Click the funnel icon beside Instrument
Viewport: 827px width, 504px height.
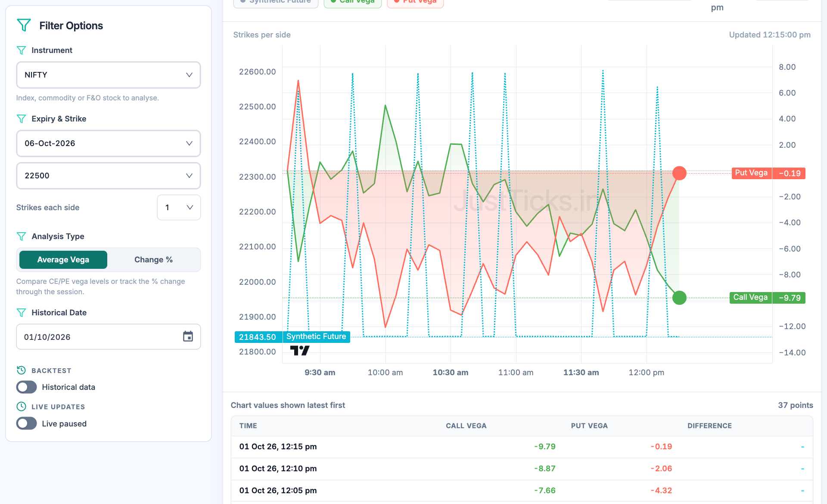tap(21, 50)
